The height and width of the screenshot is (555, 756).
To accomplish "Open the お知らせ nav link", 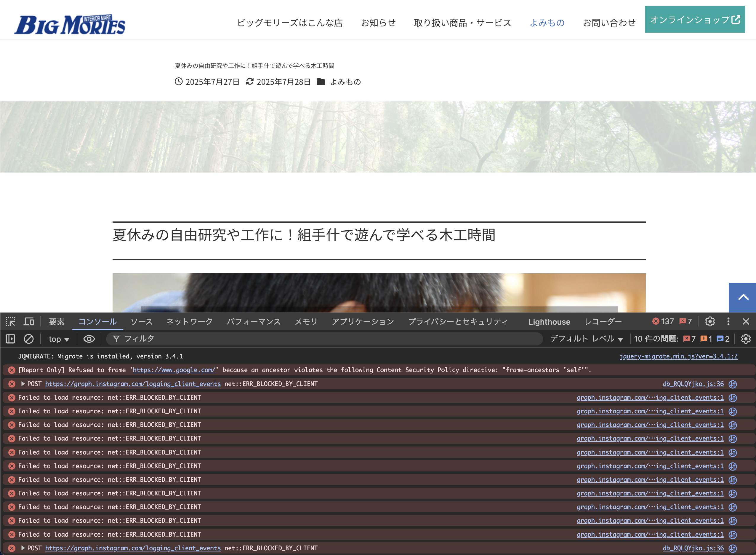I will point(378,23).
